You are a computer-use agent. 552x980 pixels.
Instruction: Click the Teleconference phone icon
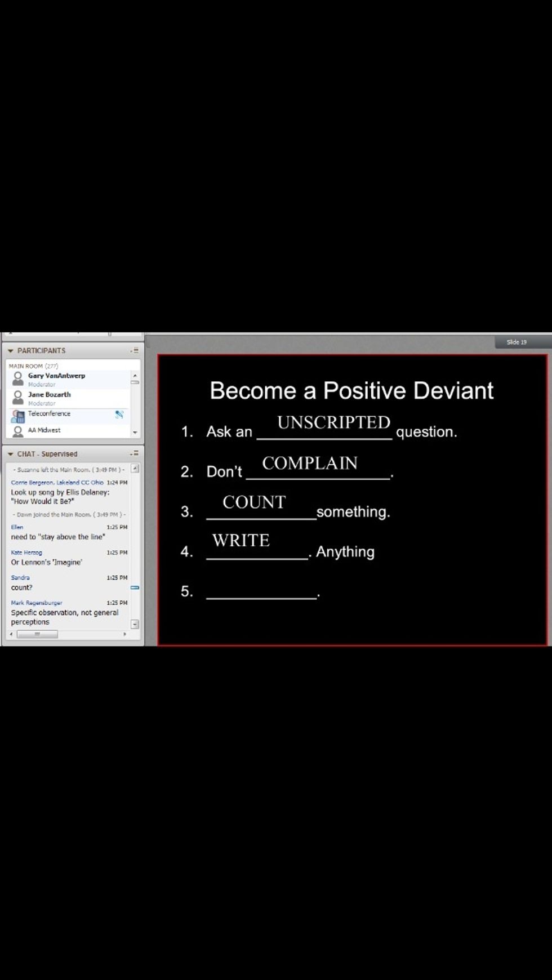point(18,416)
